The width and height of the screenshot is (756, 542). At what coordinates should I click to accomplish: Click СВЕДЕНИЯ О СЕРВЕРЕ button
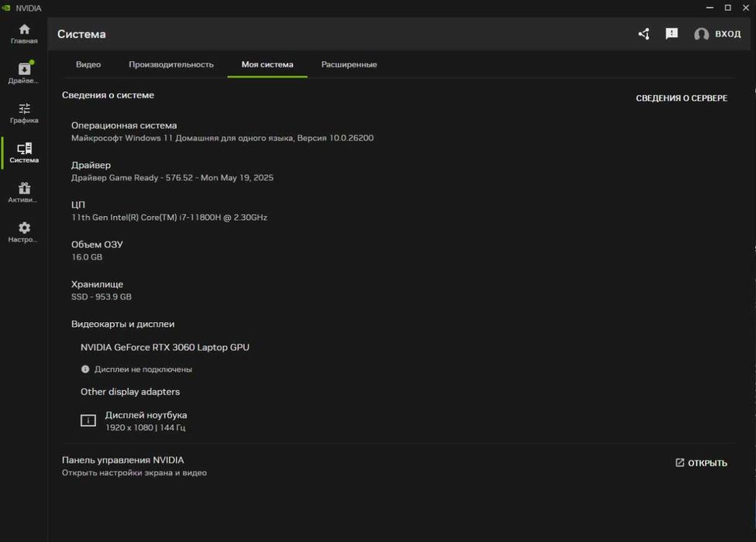coord(682,98)
